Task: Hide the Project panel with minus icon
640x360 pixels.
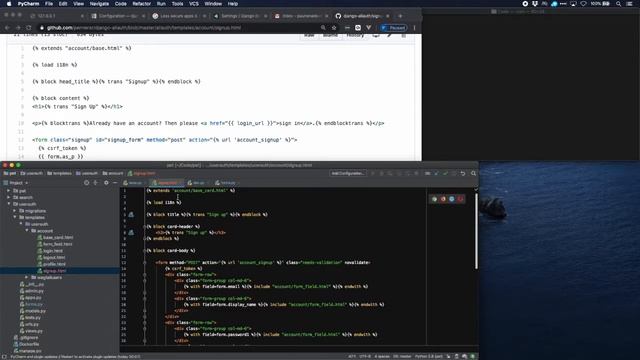Action: (x=115, y=183)
